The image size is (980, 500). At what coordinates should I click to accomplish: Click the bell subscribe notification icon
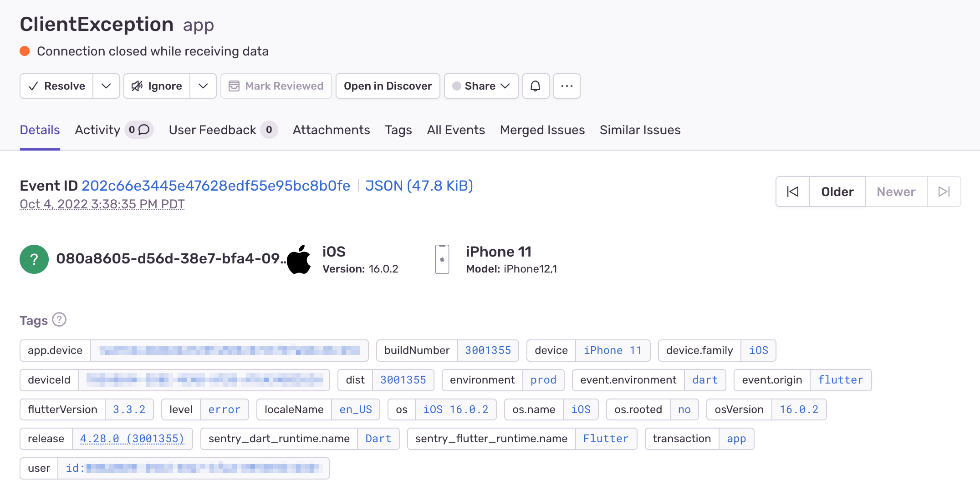point(536,86)
